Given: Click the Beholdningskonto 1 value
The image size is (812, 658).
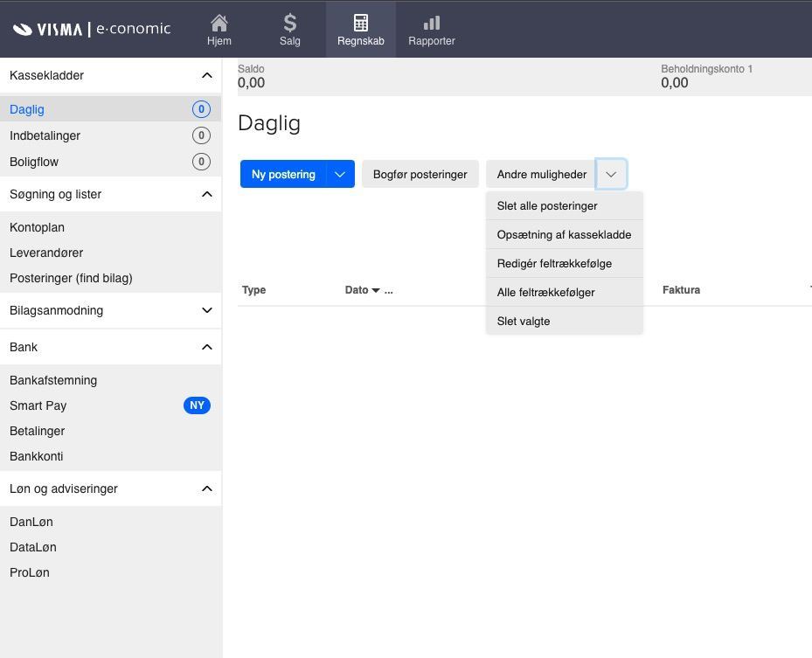Looking at the screenshot, I should pos(674,83).
